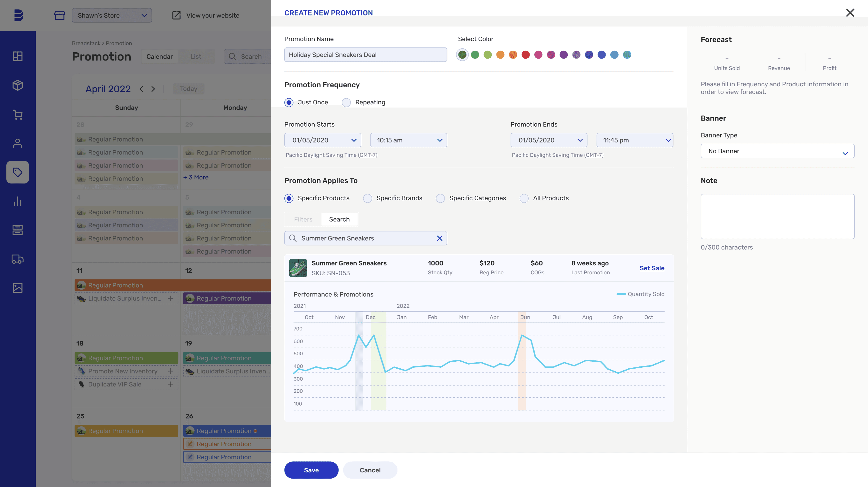
Task: Clear the product search with X icon
Action: (439, 238)
